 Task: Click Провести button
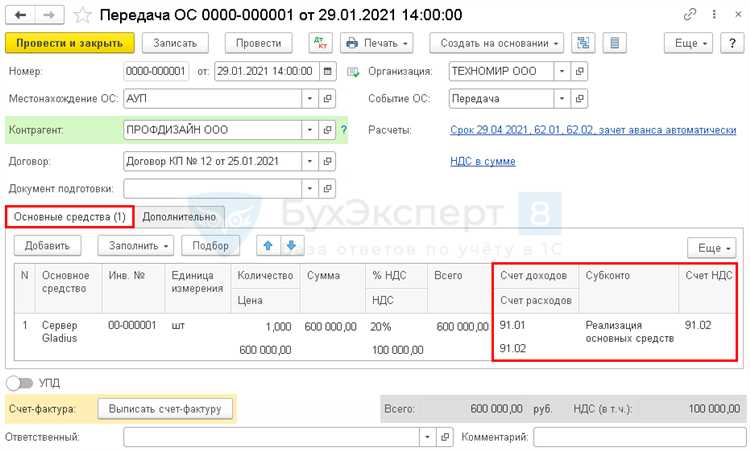coord(258,43)
